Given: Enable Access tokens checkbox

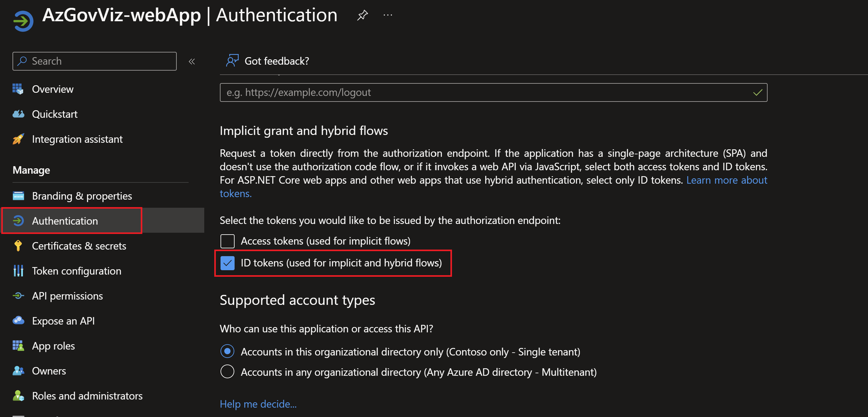Looking at the screenshot, I should [227, 241].
